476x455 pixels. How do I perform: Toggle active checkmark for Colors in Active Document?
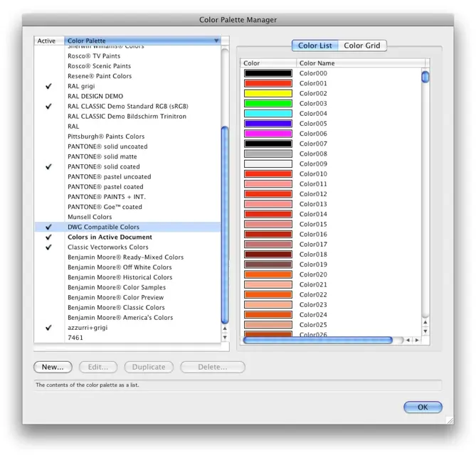(48, 237)
